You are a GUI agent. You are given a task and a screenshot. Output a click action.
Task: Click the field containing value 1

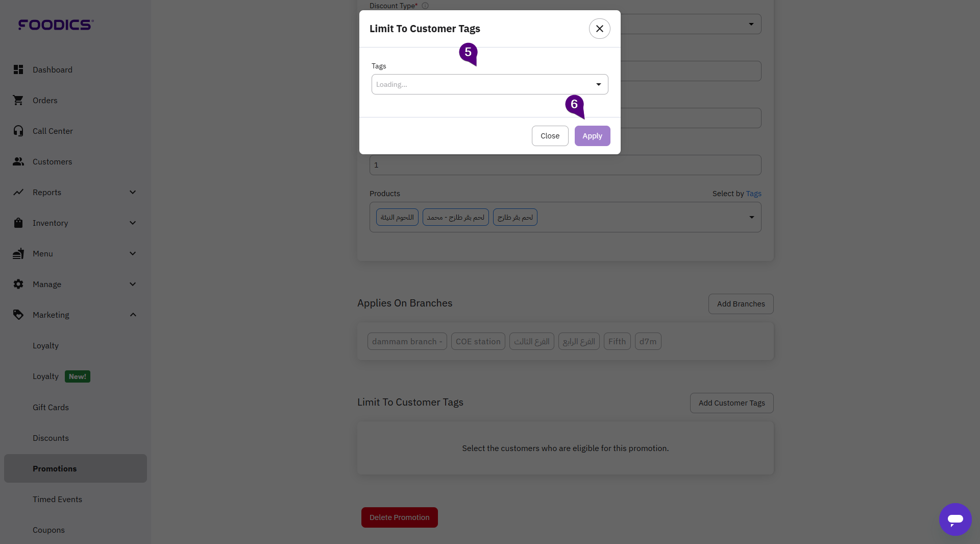[565, 165]
